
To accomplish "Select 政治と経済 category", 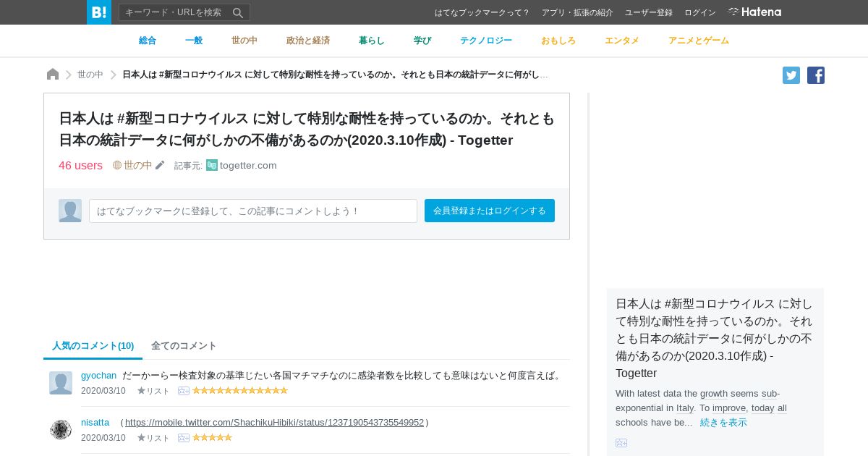I will tap(308, 41).
